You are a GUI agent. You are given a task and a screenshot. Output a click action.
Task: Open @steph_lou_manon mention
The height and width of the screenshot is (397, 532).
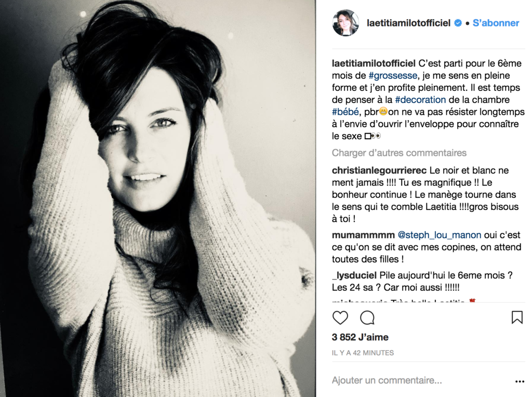[440, 235]
